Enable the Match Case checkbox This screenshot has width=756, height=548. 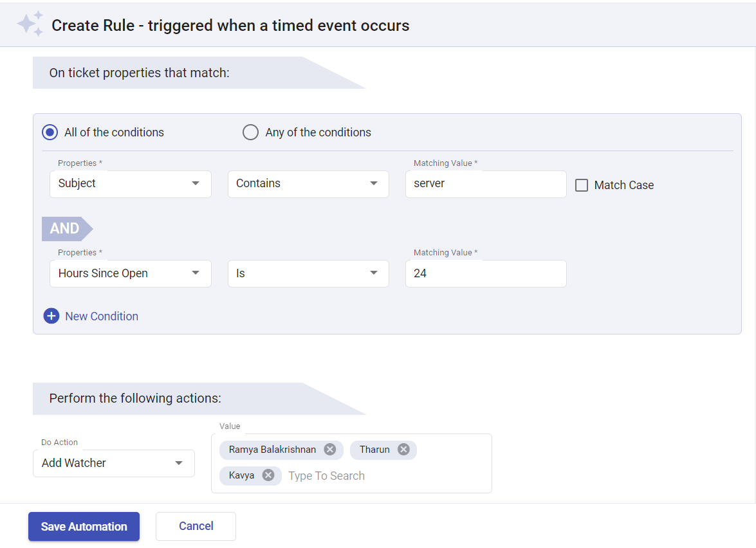[582, 185]
